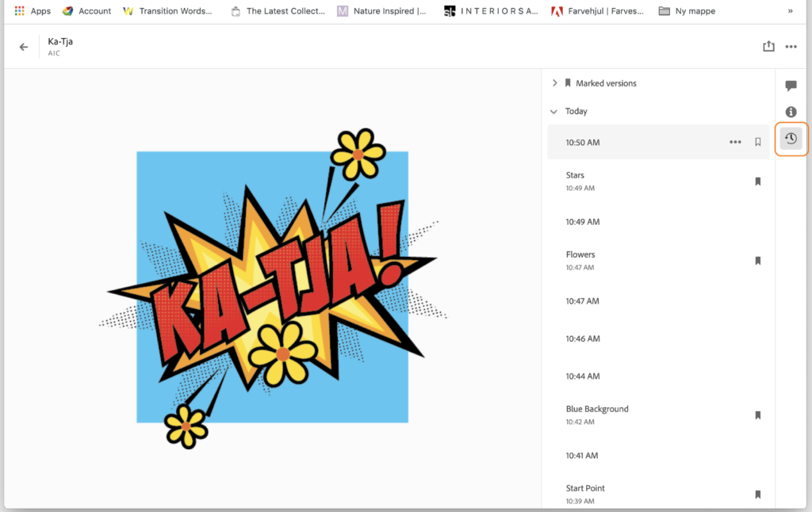Select the Start Point version
The image size is (812, 512).
point(658,494)
